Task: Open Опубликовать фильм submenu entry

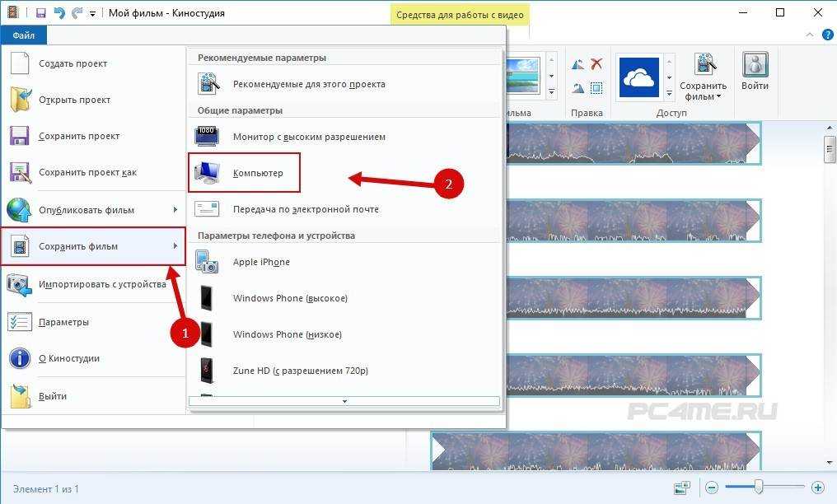Action: [93, 210]
